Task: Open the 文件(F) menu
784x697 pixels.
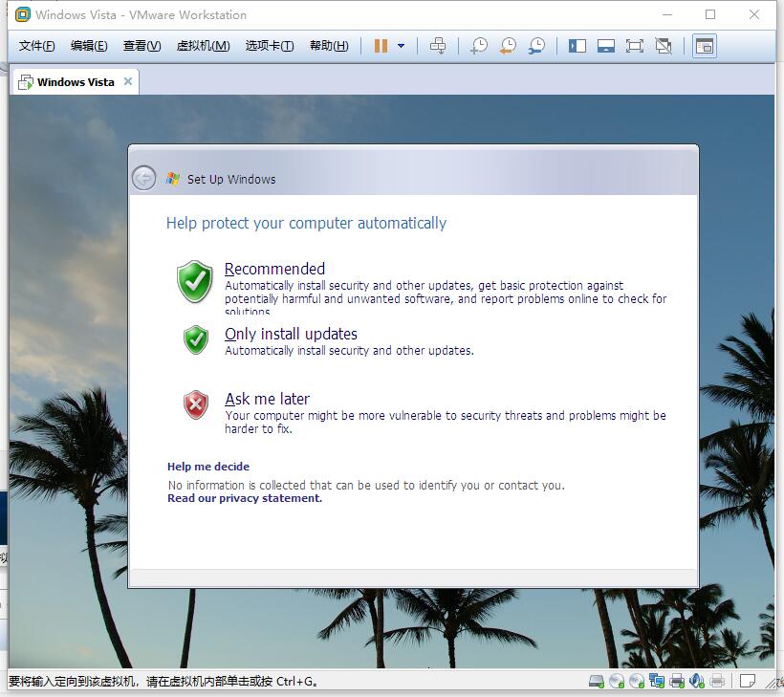Action: point(36,46)
